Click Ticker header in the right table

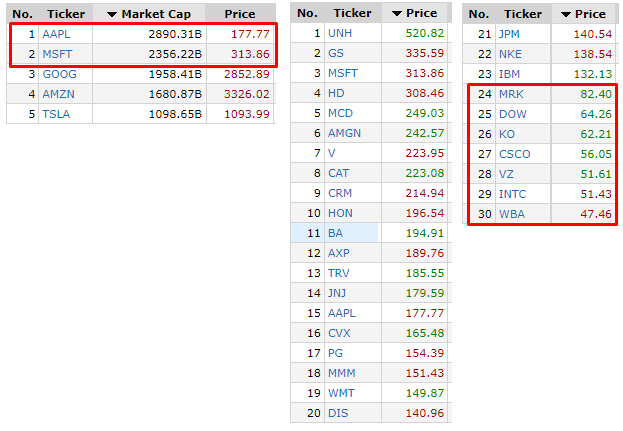(523, 14)
